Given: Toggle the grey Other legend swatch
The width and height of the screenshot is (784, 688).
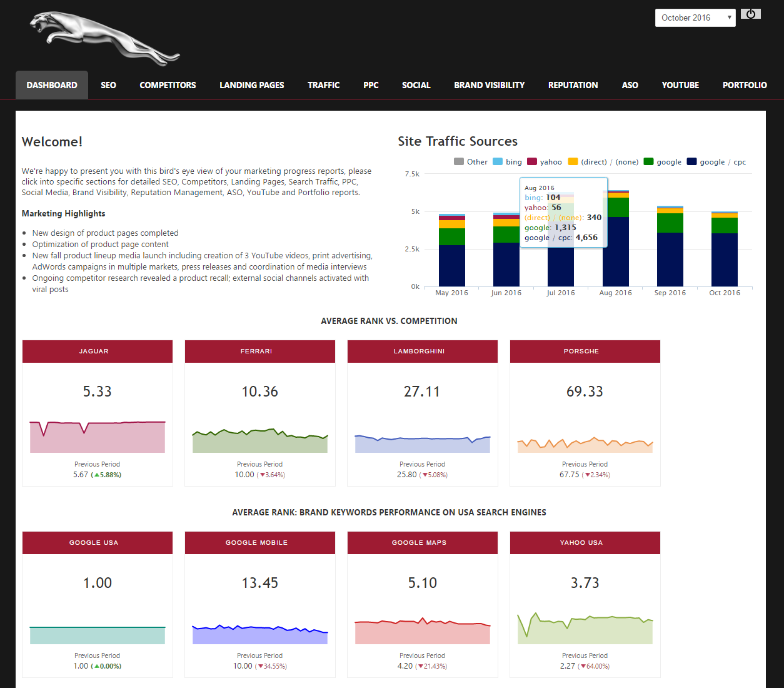Looking at the screenshot, I should coord(459,161).
